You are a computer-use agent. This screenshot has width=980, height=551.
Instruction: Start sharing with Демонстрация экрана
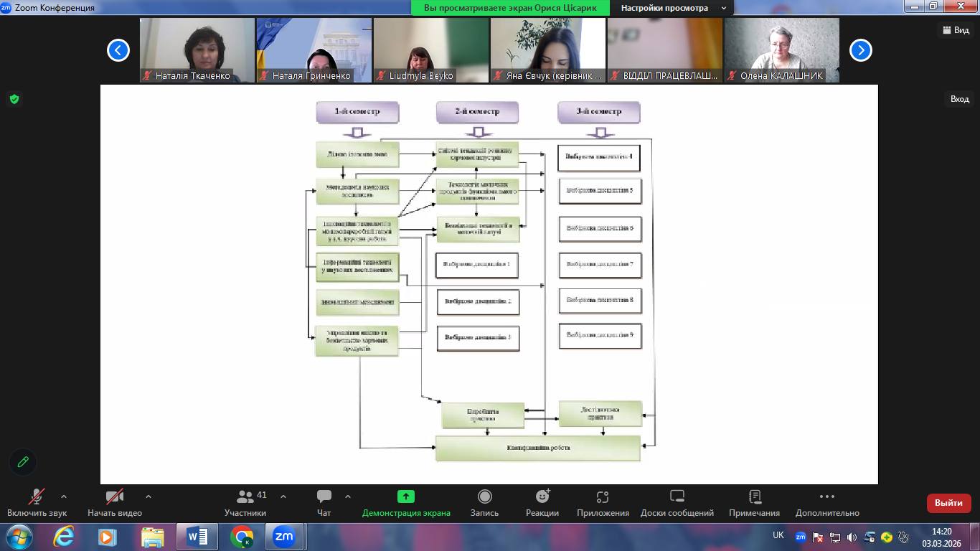(406, 502)
